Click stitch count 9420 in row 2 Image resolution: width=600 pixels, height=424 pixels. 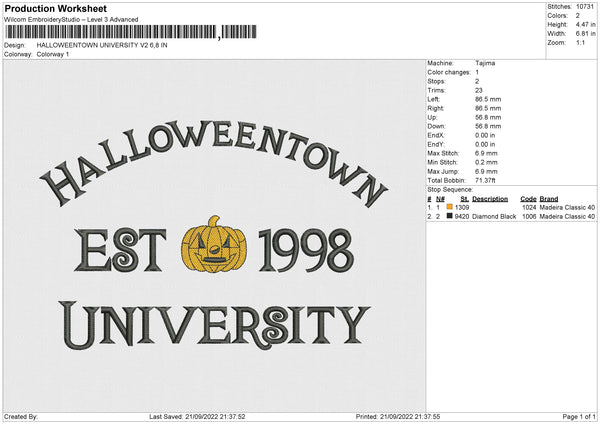click(x=462, y=217)
